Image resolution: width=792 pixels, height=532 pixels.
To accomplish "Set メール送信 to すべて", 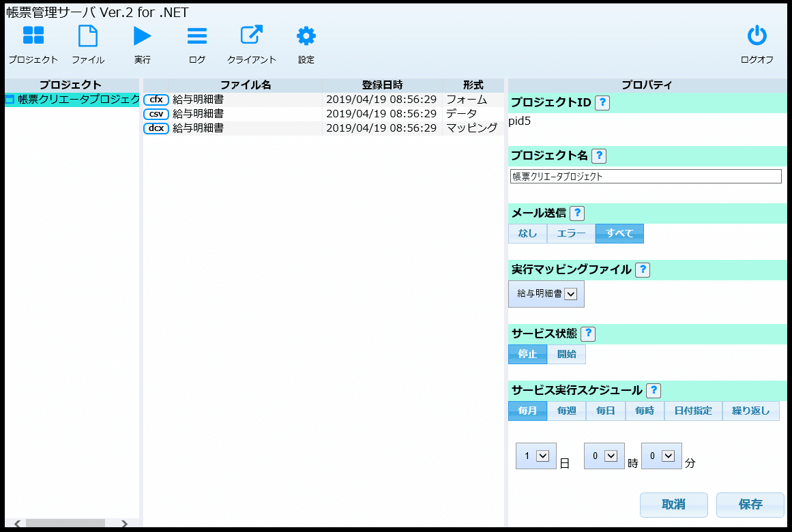I will [x=620, y=233].
